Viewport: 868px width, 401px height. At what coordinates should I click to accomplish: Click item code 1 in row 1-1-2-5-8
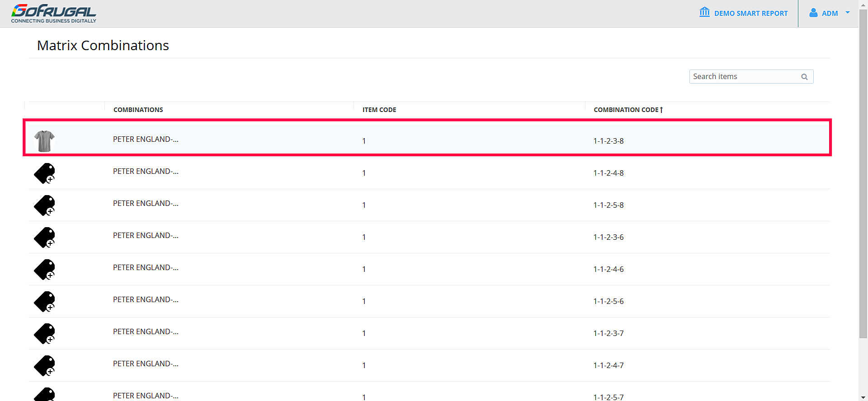364,205
